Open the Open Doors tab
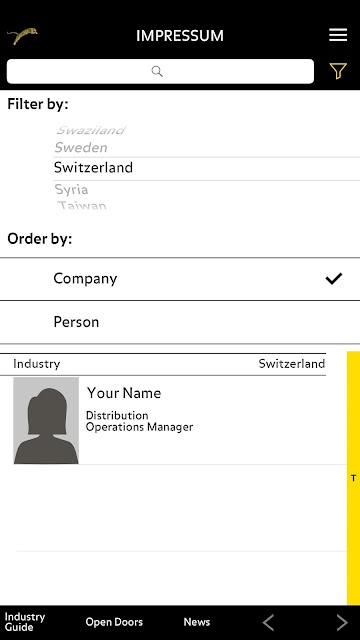 (114, 622)
